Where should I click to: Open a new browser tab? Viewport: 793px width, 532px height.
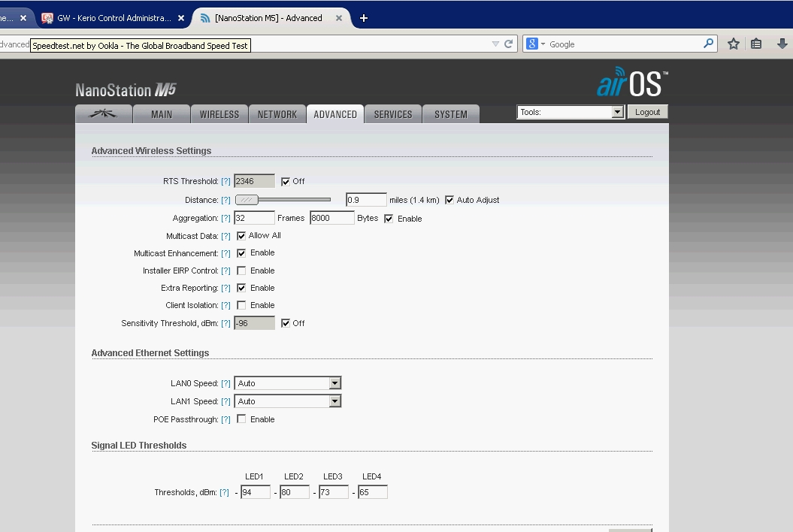(x=364, y=18)
